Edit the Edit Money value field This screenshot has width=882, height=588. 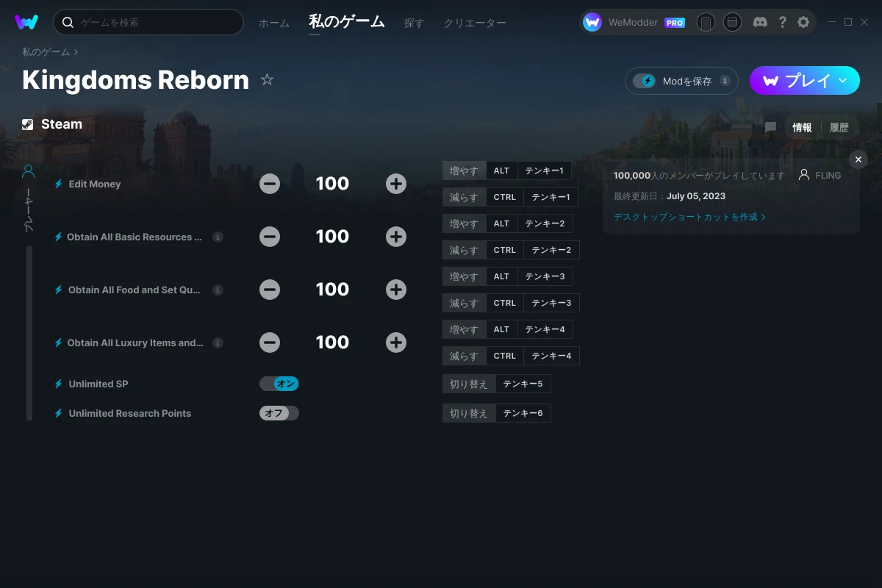332,184
